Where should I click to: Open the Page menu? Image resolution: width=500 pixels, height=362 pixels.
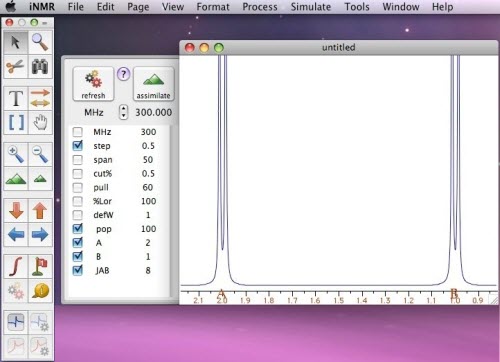pyautogui.click(x=138, y=7)
